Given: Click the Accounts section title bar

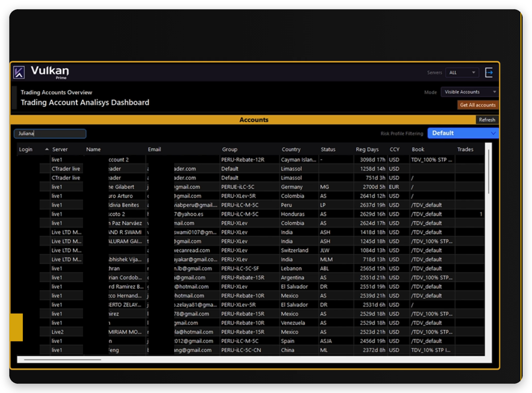Looking at the screenshot, I should [243, 120].
